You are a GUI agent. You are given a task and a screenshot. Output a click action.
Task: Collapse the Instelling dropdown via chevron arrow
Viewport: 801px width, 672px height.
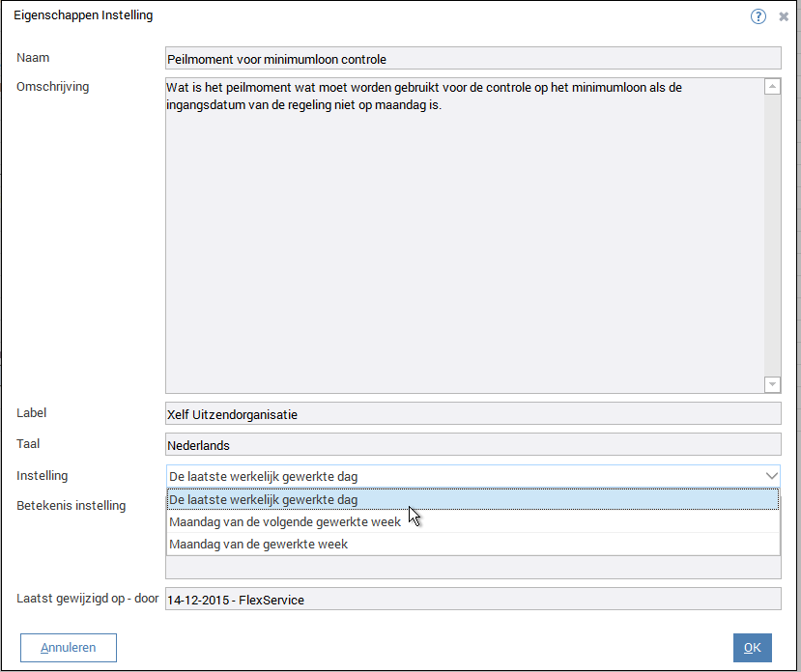[x=771, y=475]
